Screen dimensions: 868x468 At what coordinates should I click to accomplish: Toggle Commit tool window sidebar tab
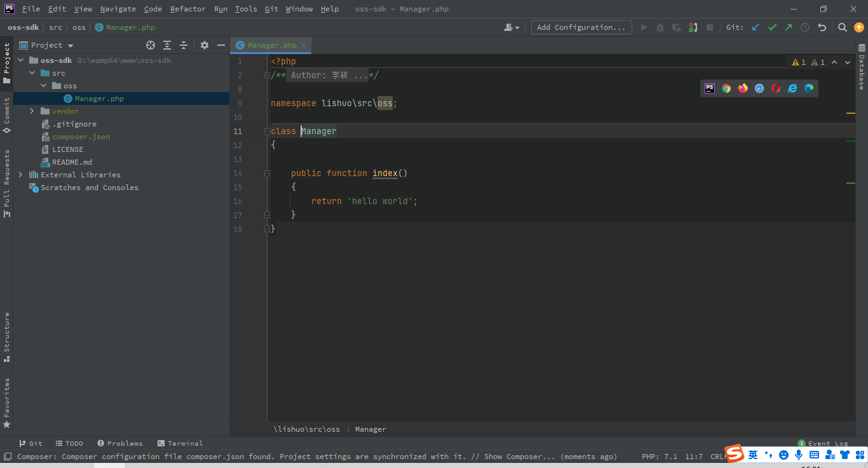pyautogui.click(x=6, y=114)
